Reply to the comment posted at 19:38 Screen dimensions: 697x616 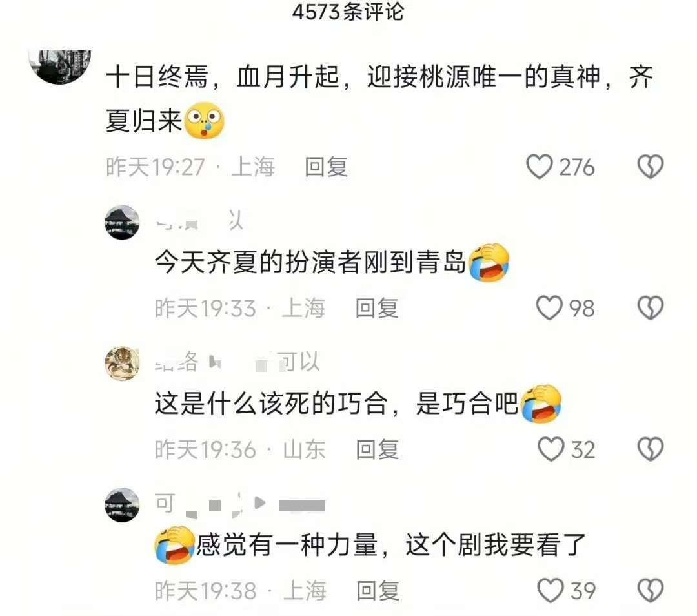(x=378, y=591)
